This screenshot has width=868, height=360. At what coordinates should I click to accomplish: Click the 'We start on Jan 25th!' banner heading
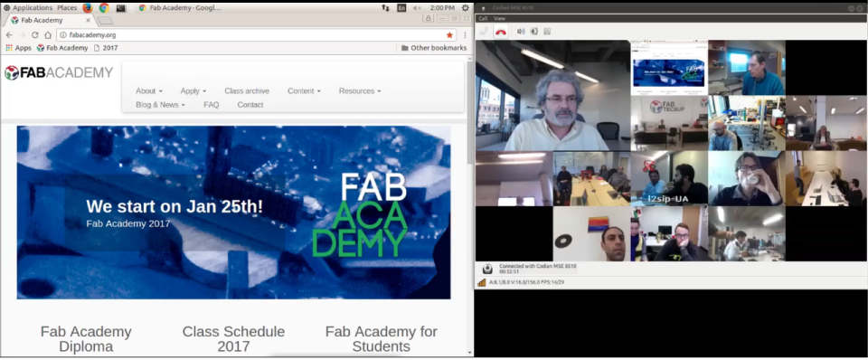(x=175, y=206)
